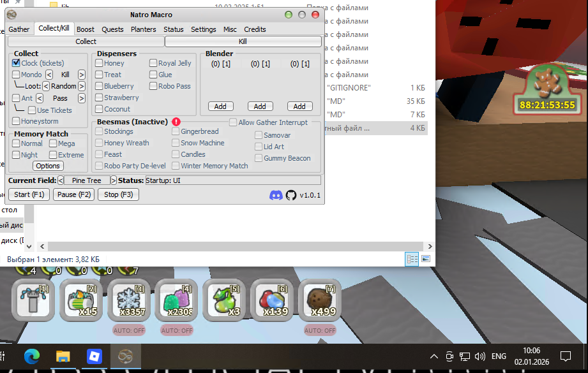Check the Honey dispenser checkbox

click(99, 63)
